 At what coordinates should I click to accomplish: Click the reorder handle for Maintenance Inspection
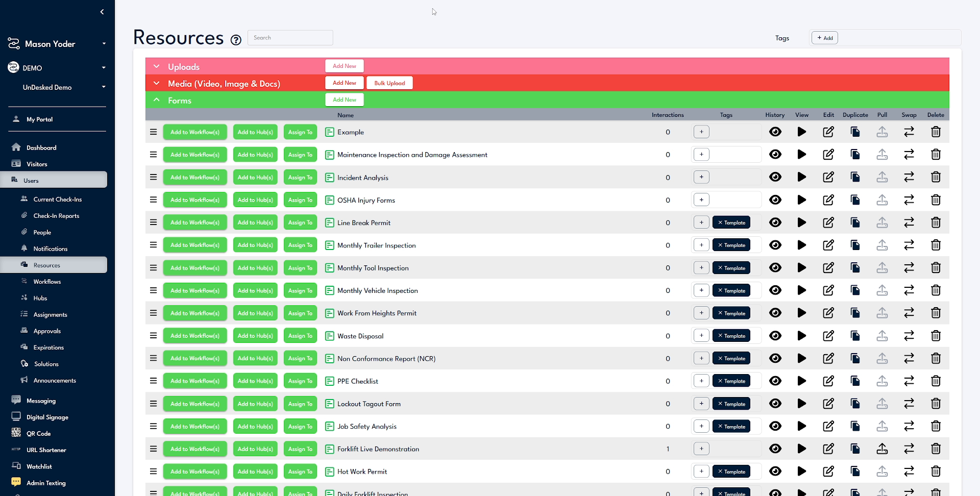tap(153, 154)
